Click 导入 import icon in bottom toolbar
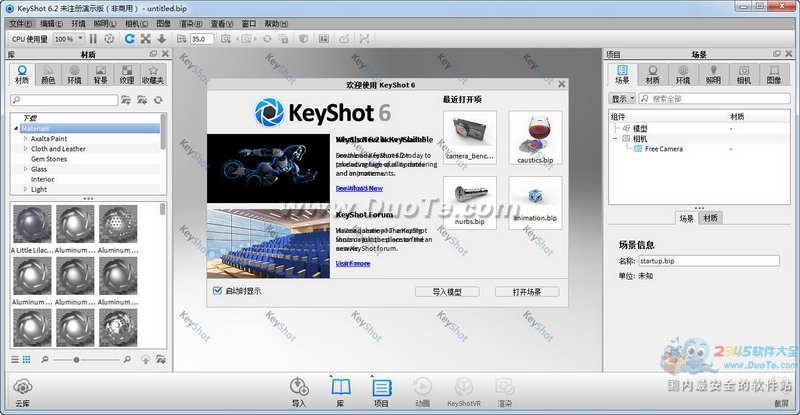800x415 pixels. [x=299, y=392]
